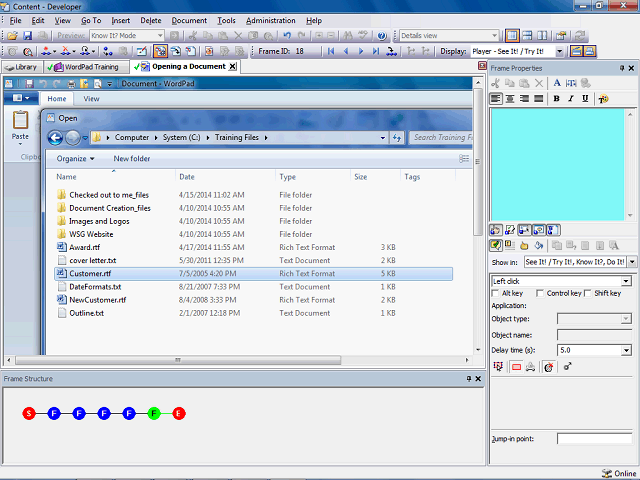Center align the bubble text
The height and width of the screenshot is (480, 640).
click(510, 99)
